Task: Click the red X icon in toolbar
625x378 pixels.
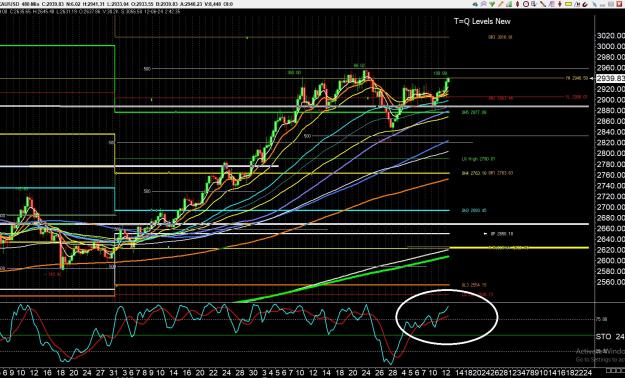Action: click(x=619, y=4)
